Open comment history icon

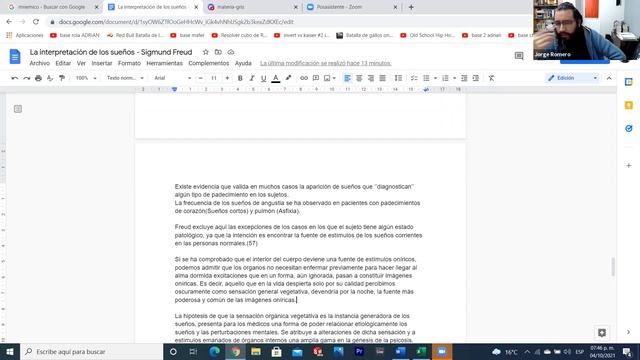tap(519, 56)
